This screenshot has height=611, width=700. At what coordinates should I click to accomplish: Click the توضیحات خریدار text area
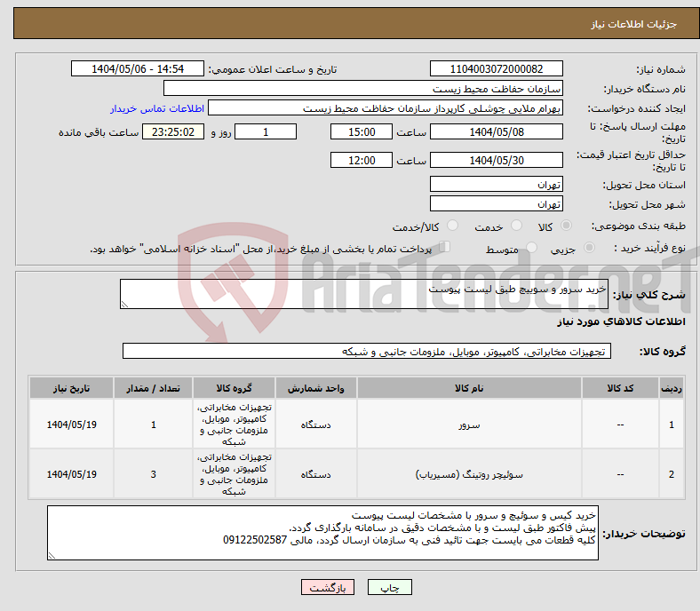[322, 533]
